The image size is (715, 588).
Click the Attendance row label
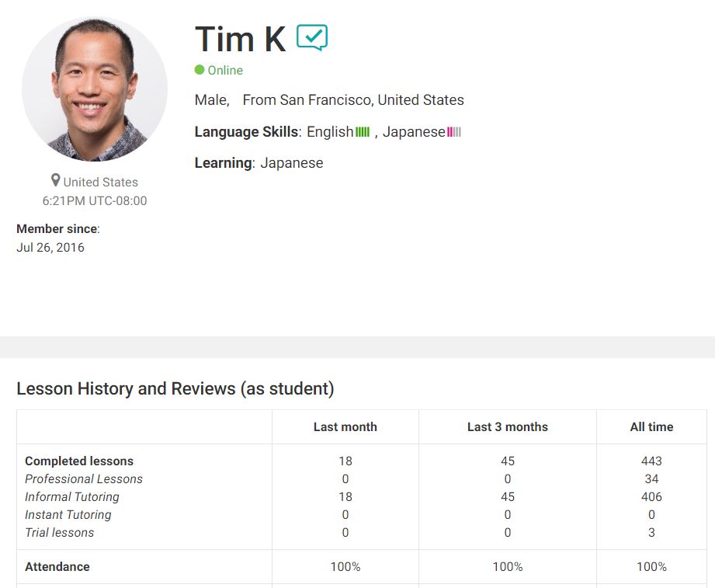57,566
